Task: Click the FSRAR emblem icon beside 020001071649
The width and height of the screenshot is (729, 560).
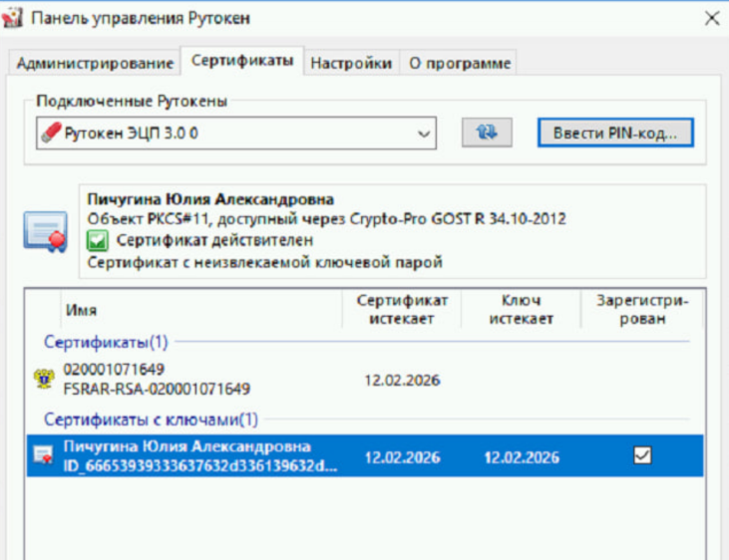Action: coord(44,380)
